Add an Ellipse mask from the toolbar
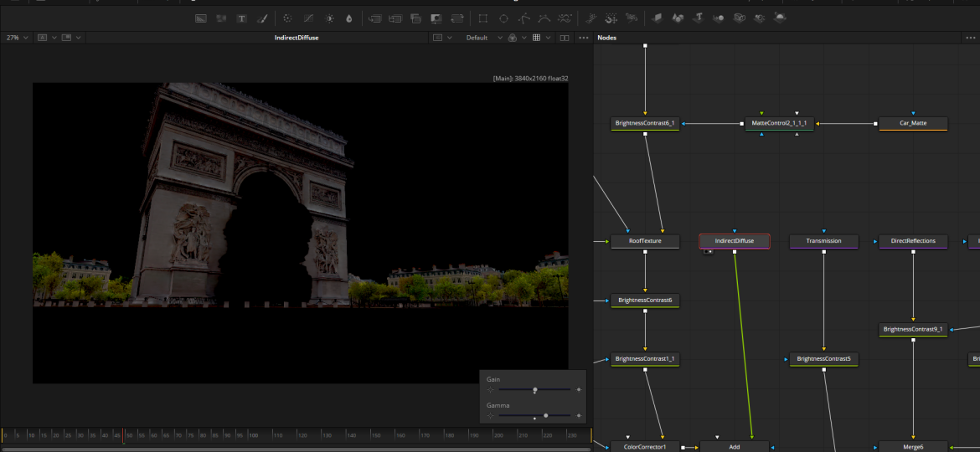The image size is (980, 452). (x=503, y=18)
